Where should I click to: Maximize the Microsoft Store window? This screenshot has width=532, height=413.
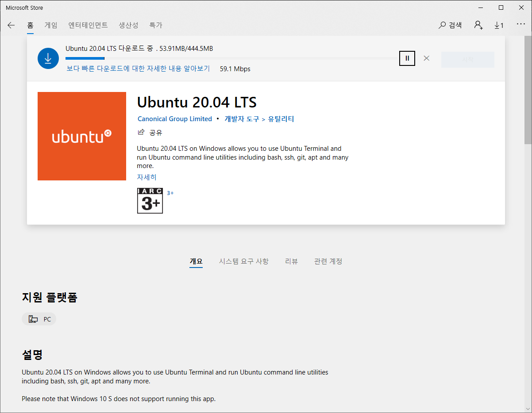[x=501, y=8]
